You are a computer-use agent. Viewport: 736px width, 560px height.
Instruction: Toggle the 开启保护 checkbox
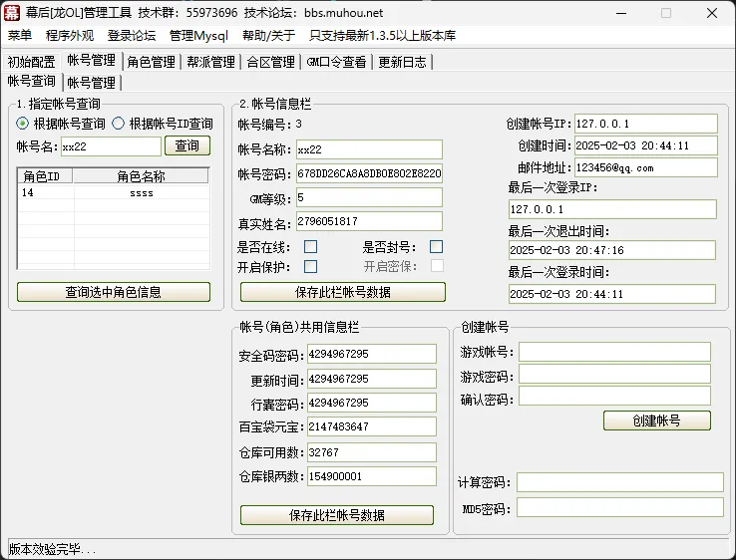point(311,266)
